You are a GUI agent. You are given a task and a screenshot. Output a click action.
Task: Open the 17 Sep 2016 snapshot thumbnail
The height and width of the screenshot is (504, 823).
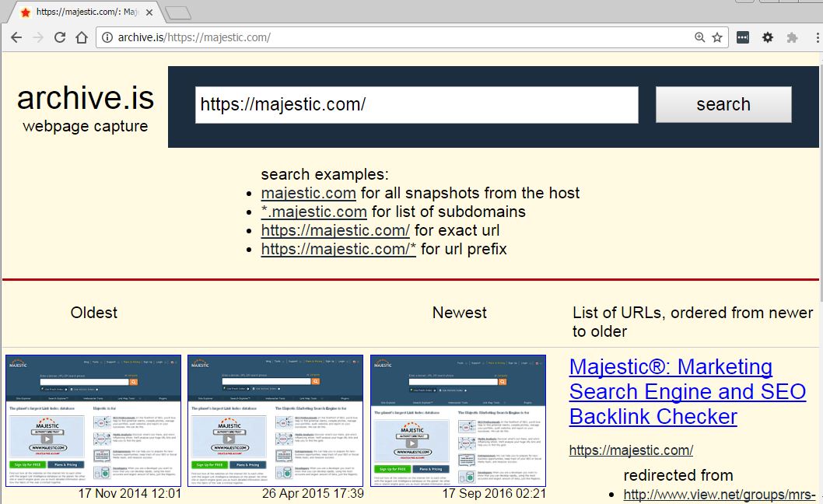click(458, 421)
